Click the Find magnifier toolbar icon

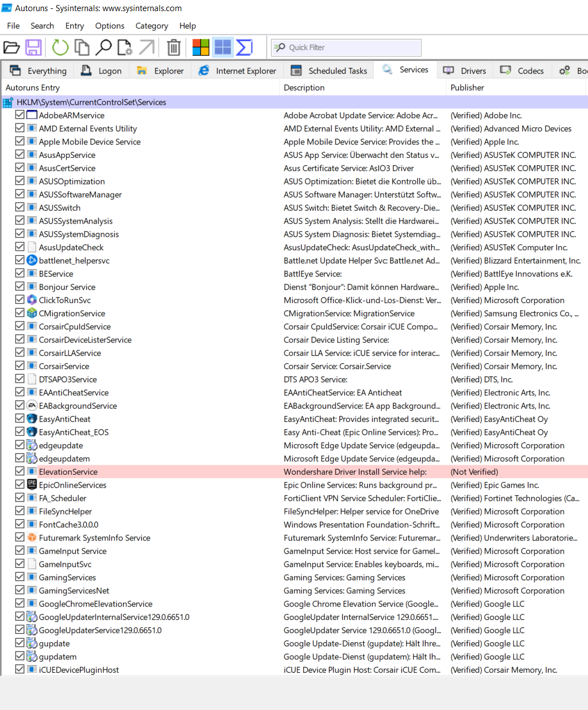pyautogui.click(x=103, y=48)
